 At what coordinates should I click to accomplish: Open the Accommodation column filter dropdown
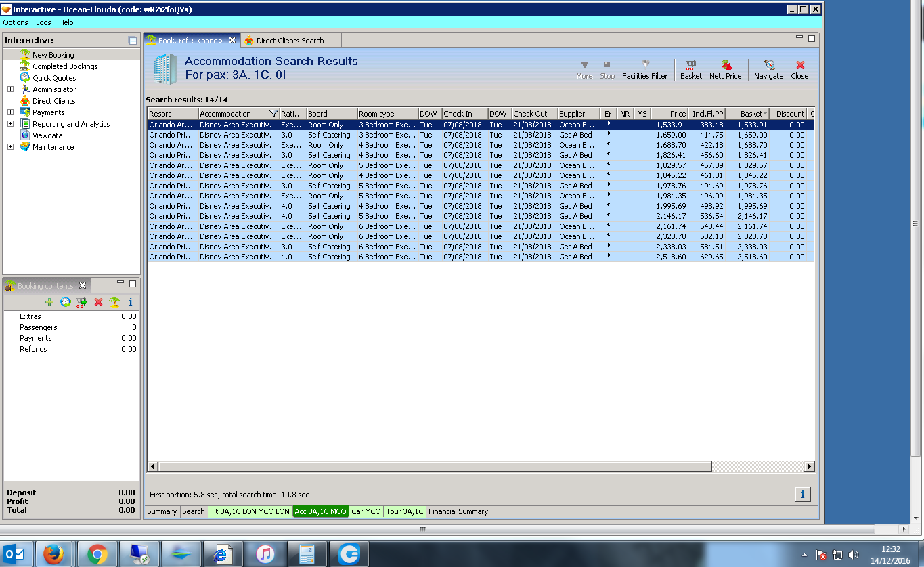pyautogui.click(x=273, y=114)
